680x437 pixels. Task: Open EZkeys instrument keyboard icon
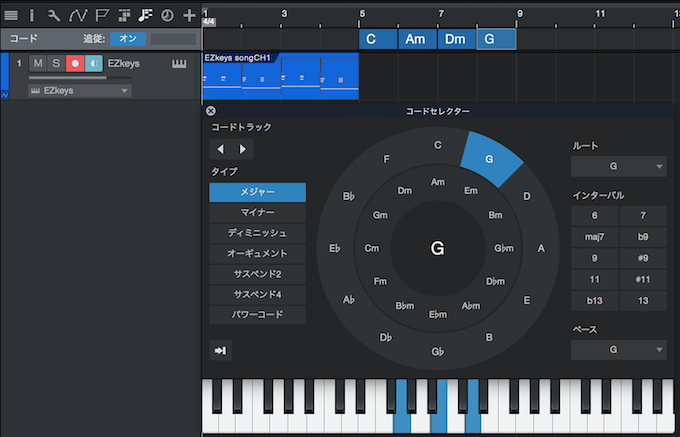(179, 64)
